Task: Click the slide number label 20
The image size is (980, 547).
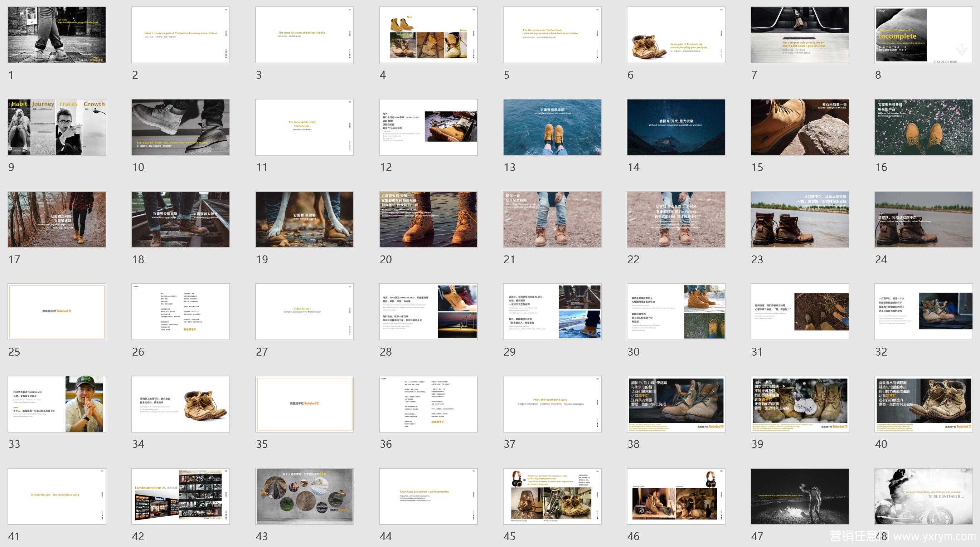Action: pyautogui.click(x=386, y=260)
